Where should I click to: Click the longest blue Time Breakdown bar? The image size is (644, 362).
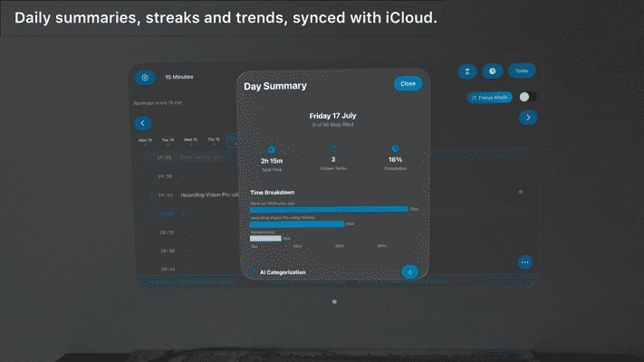pos(329,209)
